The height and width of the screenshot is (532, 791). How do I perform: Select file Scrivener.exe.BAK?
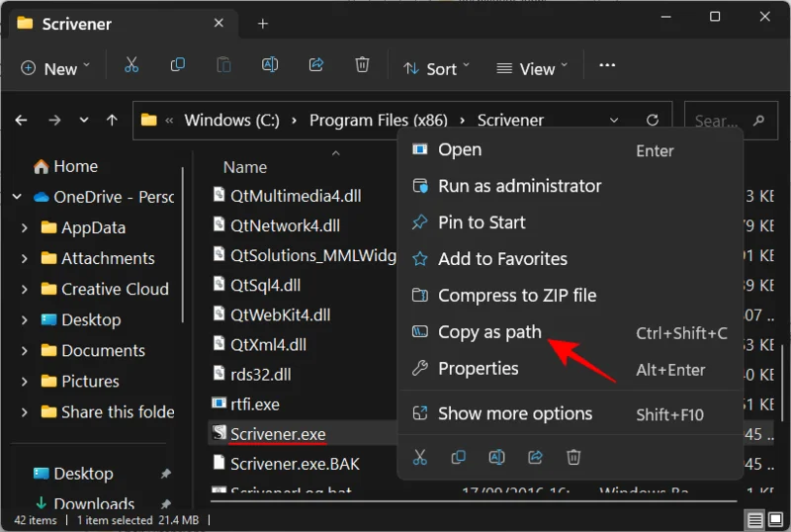295,464
